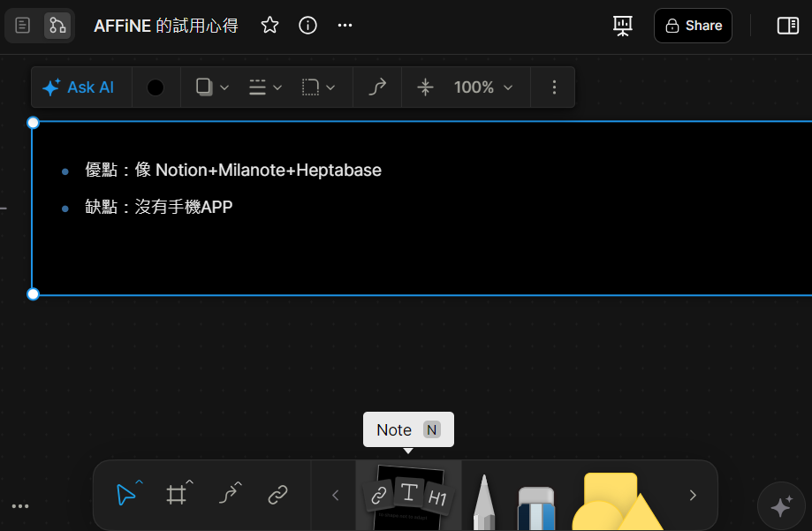Click the text 優點：像 Notion+Milanote+Heptabase
812x531 pixels.
click(x=233, y=170)
